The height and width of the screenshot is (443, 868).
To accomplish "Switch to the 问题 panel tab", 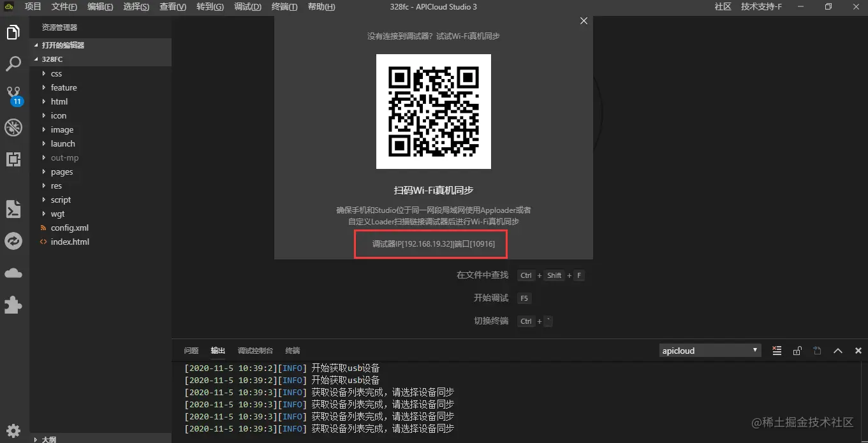I will (x=191, y=351).
